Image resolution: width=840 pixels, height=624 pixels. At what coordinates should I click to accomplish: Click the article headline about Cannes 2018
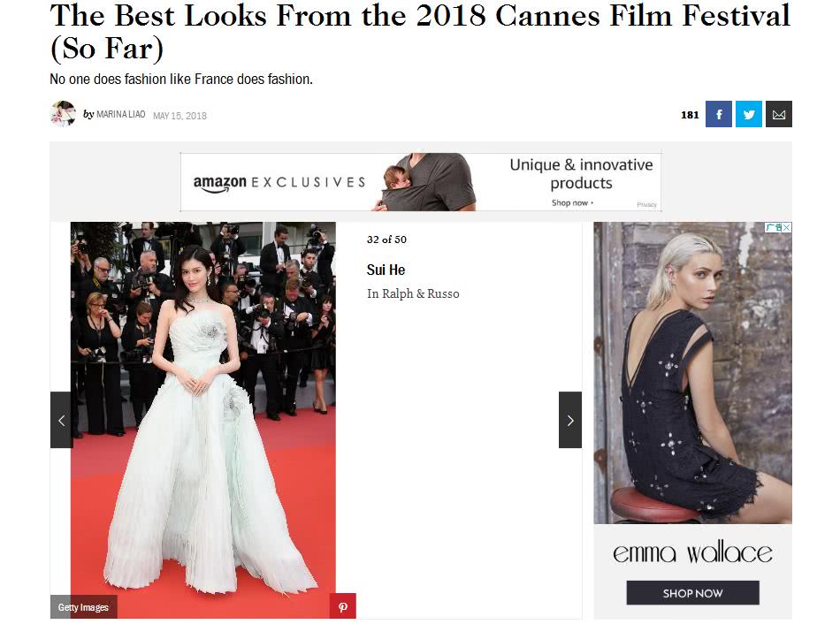tap(420, 32)
